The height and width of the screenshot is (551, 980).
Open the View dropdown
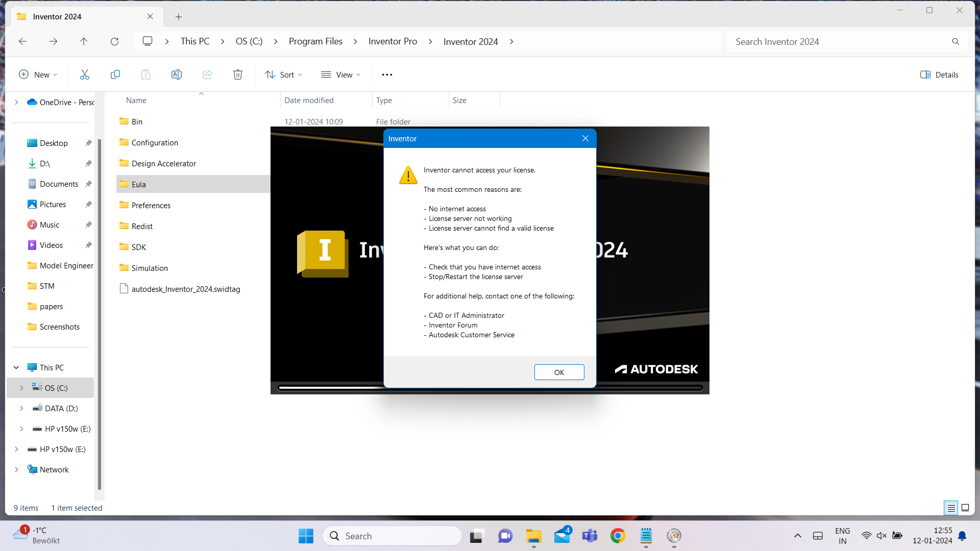(x=341, y=74)
